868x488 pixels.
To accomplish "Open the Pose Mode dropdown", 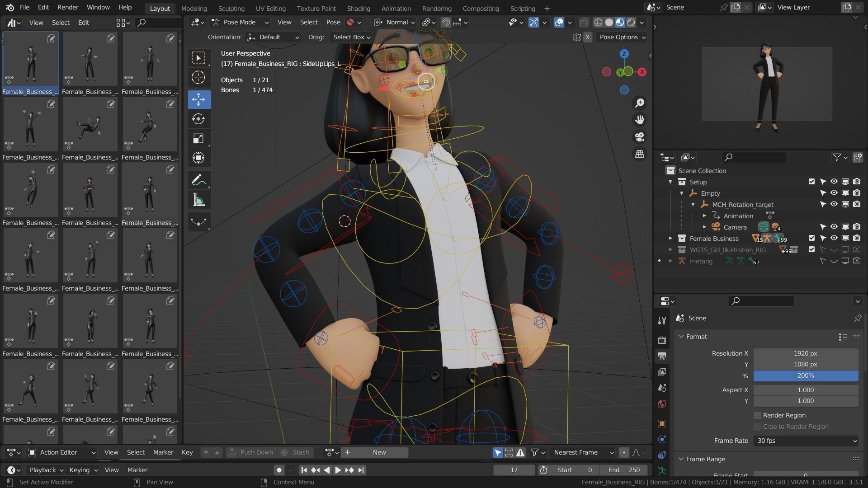I will pyautogui.click(x=240, y=22).
